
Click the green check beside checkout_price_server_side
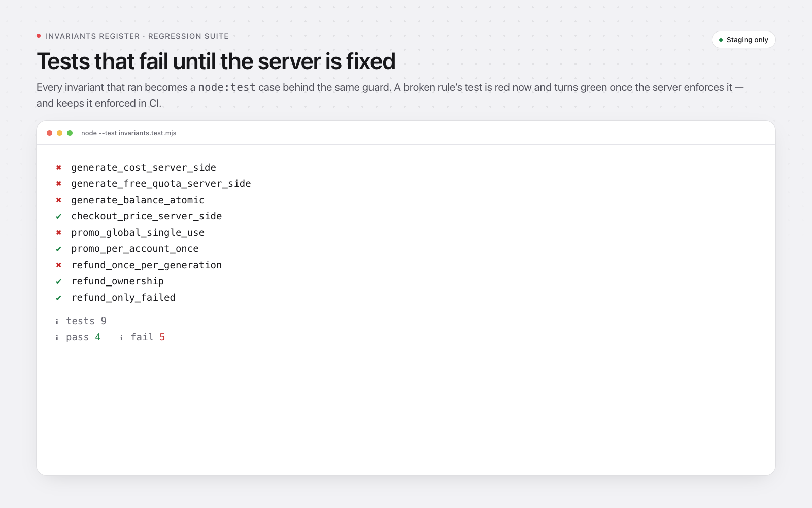(59, 216)
